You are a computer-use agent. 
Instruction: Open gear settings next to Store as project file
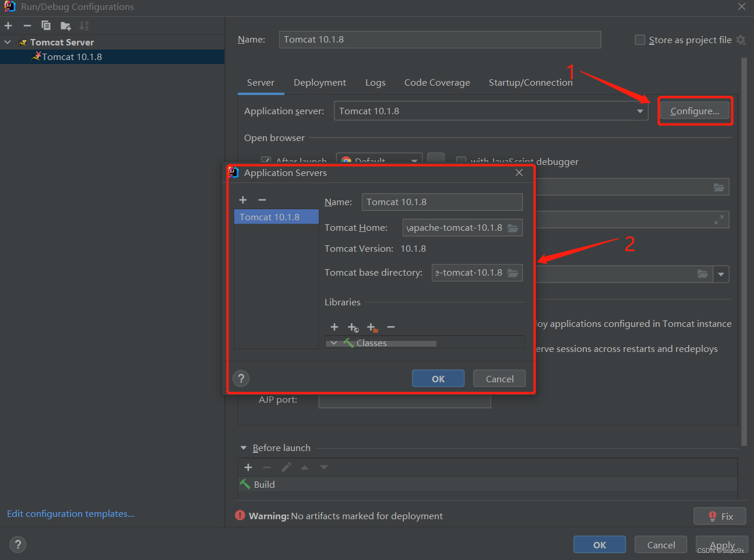(x=741, y=40)
